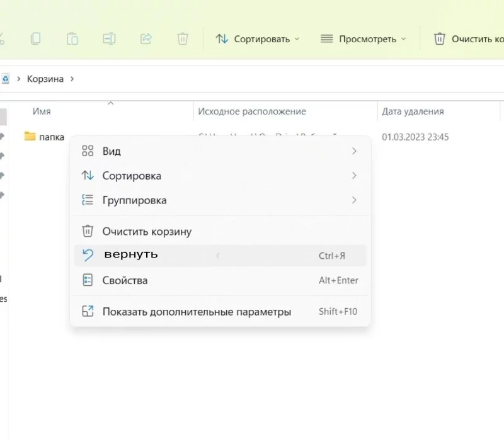The image size is (504, 439).
Task: Open the Просмотреть dropdown
Action: 364,39
